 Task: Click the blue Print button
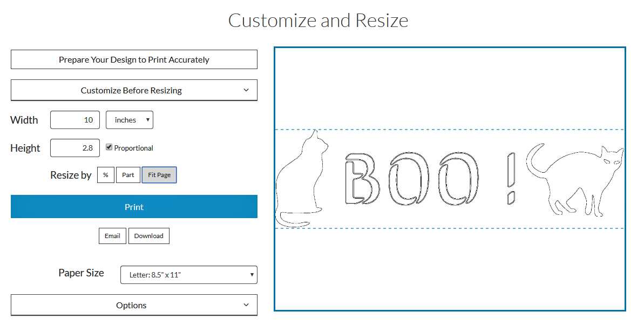click(x=134, y=207)
